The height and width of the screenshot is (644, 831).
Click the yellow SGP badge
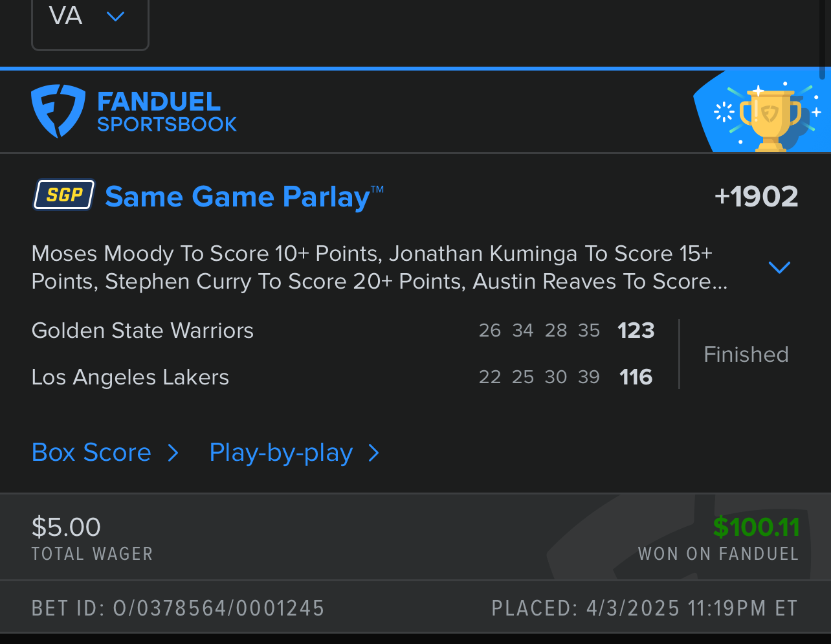[64, 195]
